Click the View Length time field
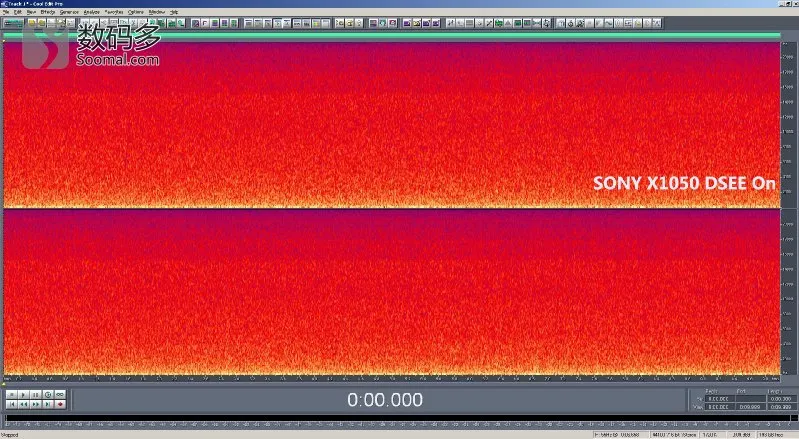This screenshot has width=799, height=439. pyautogui.click(x=782, y=407)
